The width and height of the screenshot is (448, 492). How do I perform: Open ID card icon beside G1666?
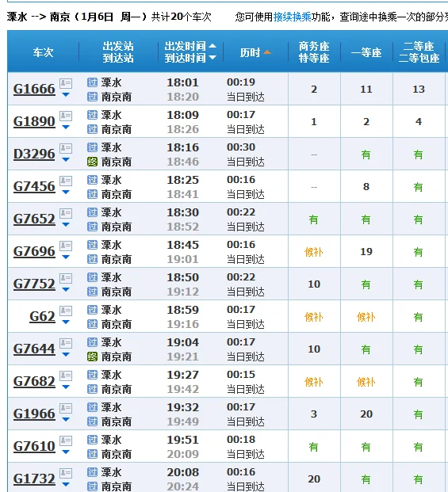(66, 83)
